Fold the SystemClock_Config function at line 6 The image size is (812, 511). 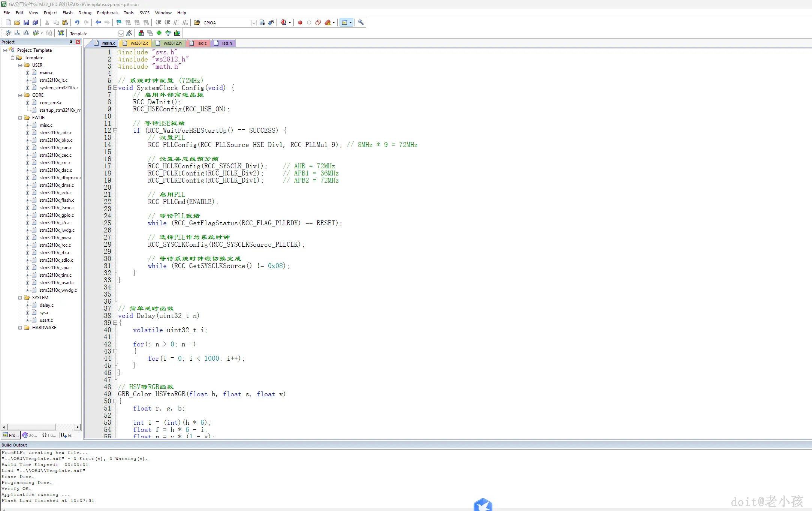[x=115, y=88]
